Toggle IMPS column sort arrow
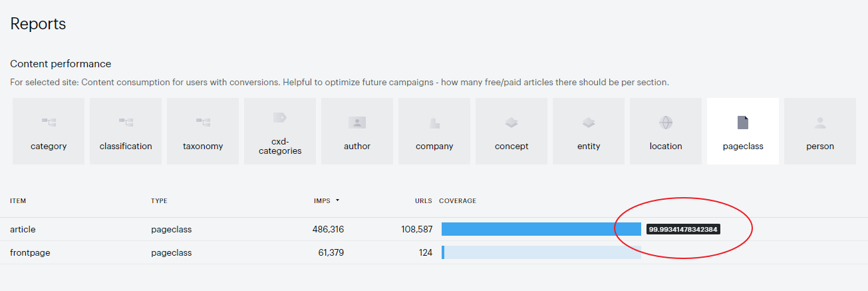868x291 pixels. [337, 200]
